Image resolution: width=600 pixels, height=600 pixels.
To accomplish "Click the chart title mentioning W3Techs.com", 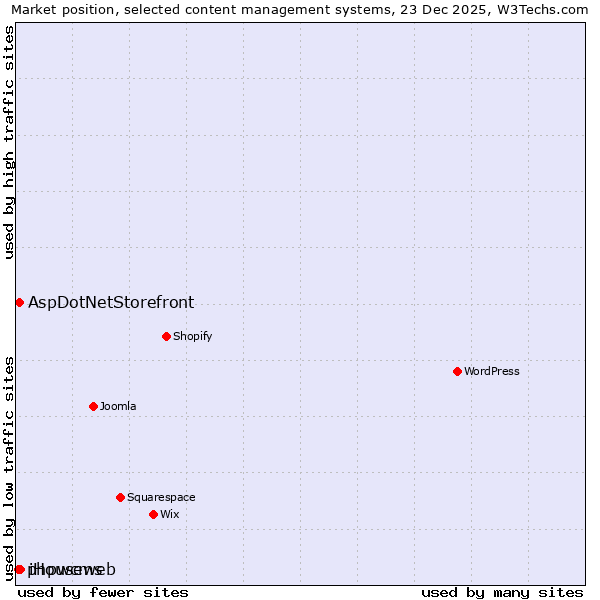I will pos(300,10).
